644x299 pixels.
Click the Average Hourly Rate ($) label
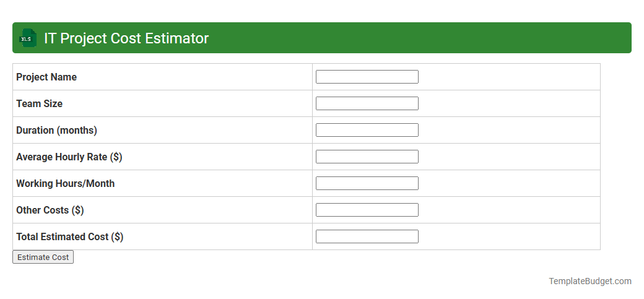[69, 157]
